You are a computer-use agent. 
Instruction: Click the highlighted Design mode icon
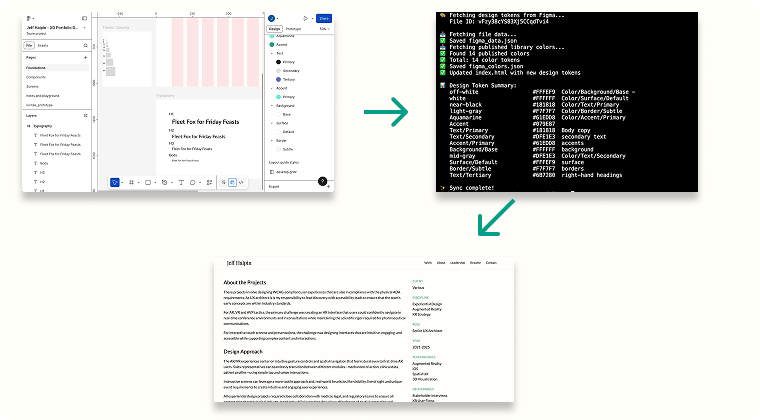click(x=233, y=183)
